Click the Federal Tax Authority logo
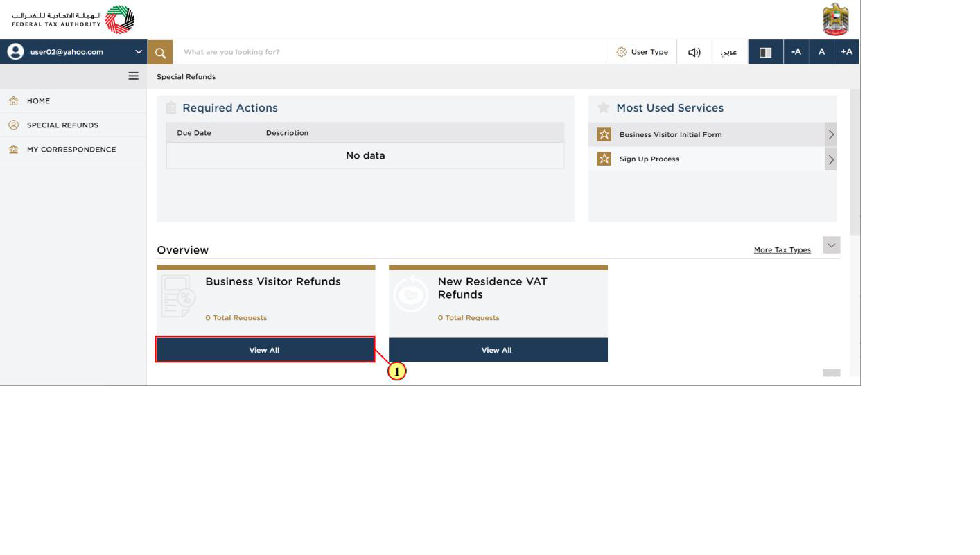980x555 pixels. (73, 19)
